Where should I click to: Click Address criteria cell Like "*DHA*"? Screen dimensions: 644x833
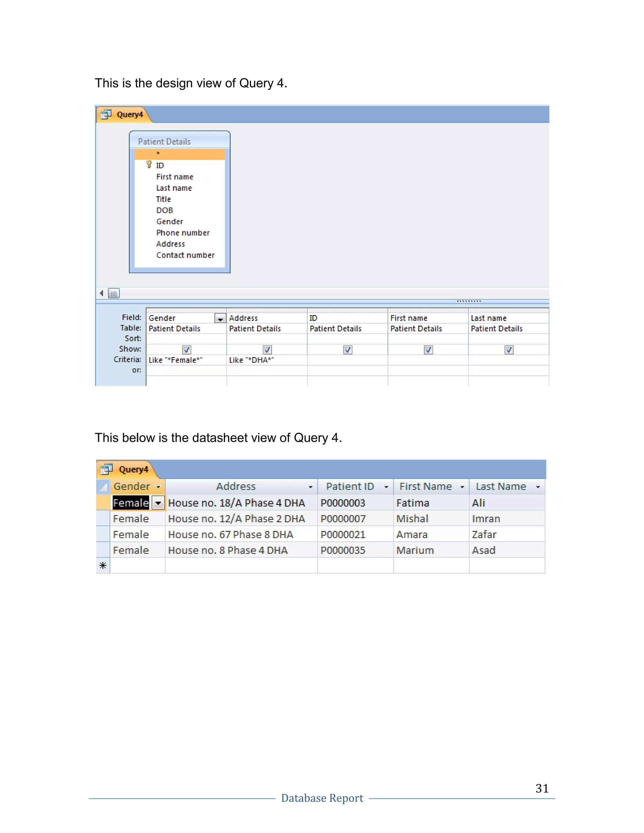pos(267,360)
